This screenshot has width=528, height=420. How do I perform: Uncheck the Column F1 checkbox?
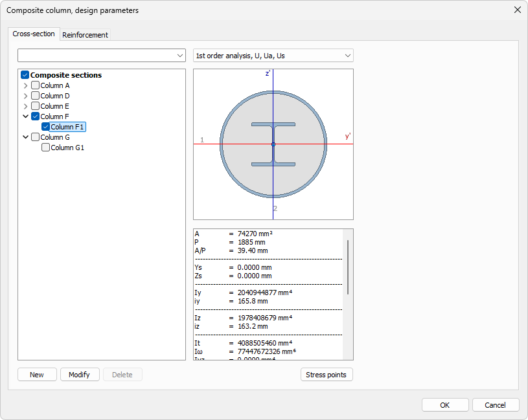coord(46,127)
